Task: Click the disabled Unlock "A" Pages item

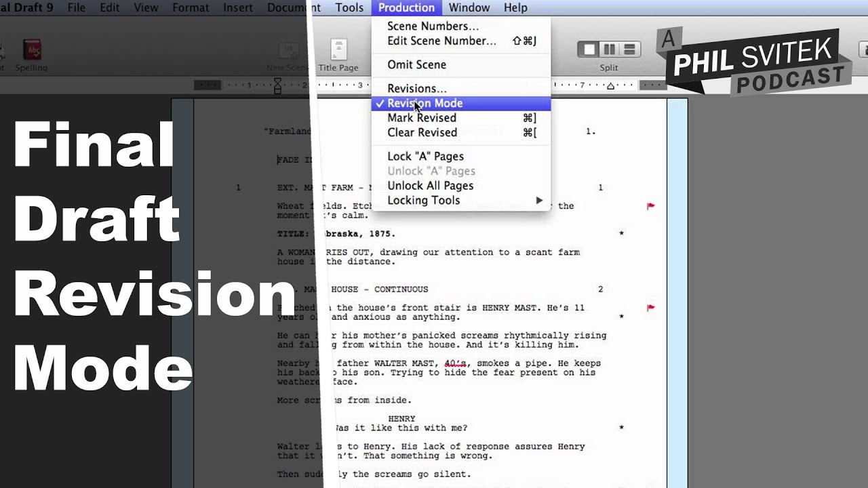Action: [x=461, y=171]
